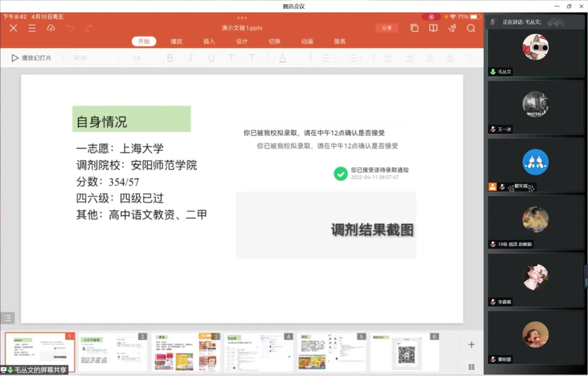Align text right
Image resolution: width=588 pixels, height=376 pixels.
pos(409,58)
